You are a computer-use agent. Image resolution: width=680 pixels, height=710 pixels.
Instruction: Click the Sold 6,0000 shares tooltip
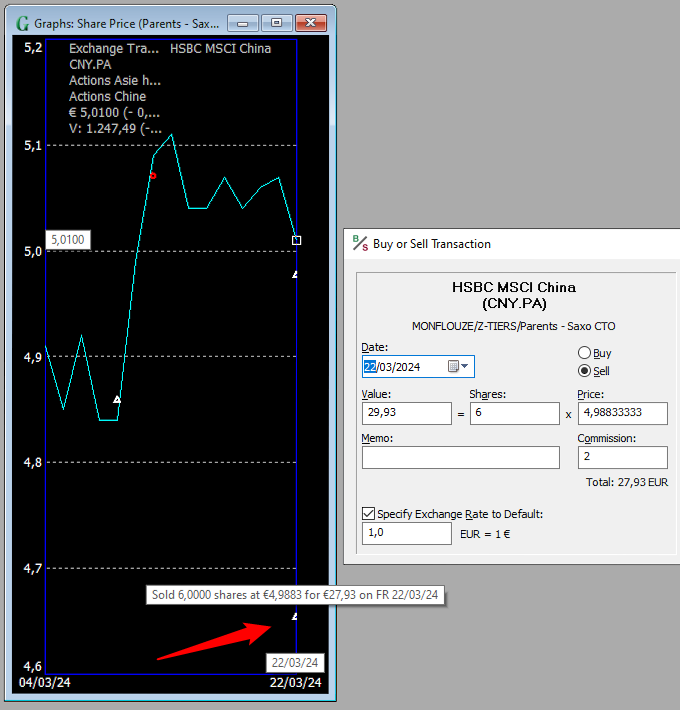(295, 595)
